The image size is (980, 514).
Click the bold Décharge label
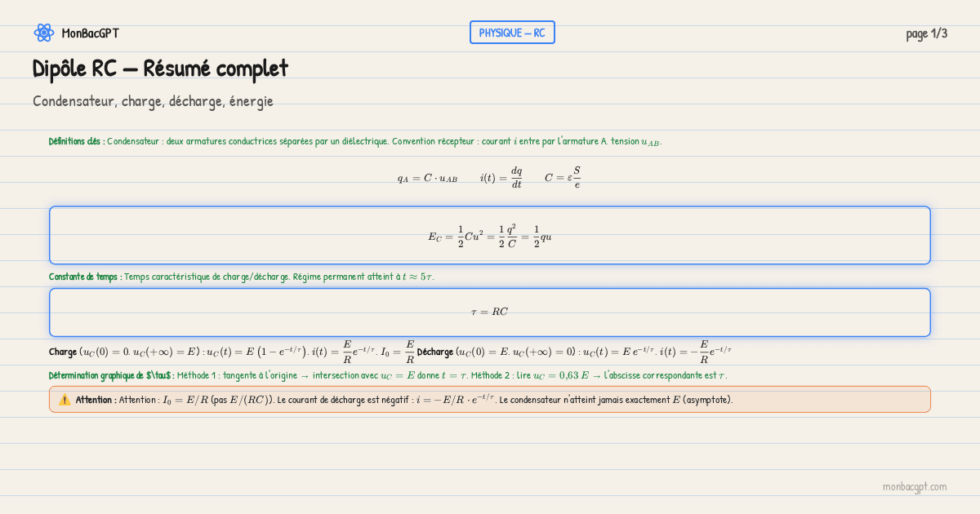434,352
